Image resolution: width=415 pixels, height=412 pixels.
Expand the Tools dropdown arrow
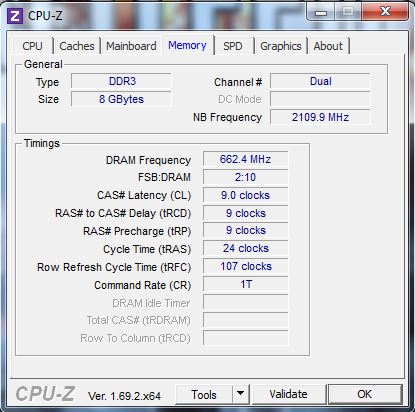coord(240,395)
